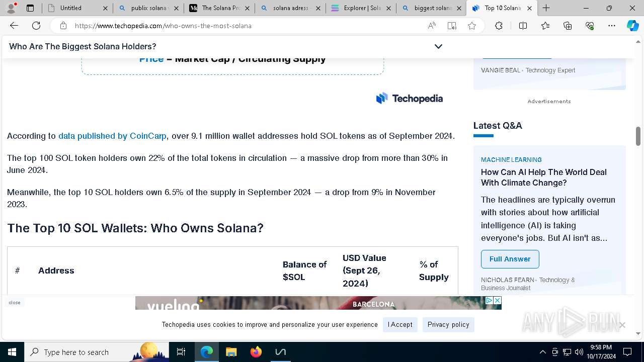Image resolution: width=644 pixels, height=362 pixels.
Task: Open notification center icon
Action: [627, 352]
